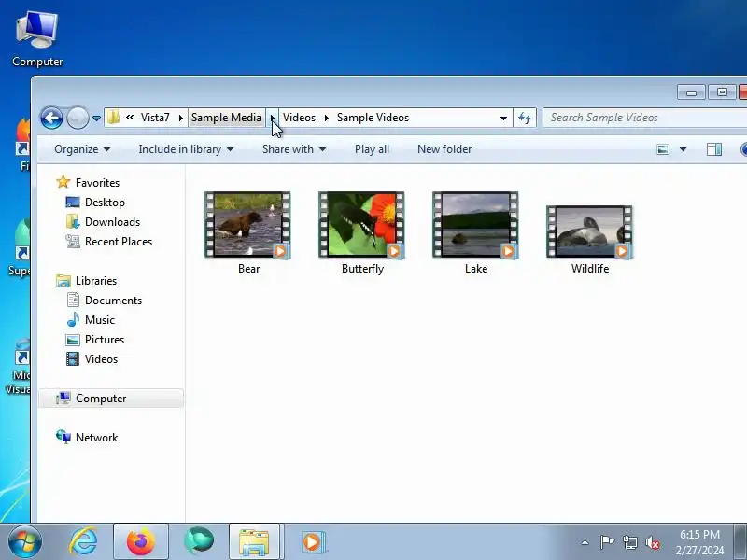Open the Bear video thumbnail
Viewport: 747px width, 560px height.
tap(247, 225)
